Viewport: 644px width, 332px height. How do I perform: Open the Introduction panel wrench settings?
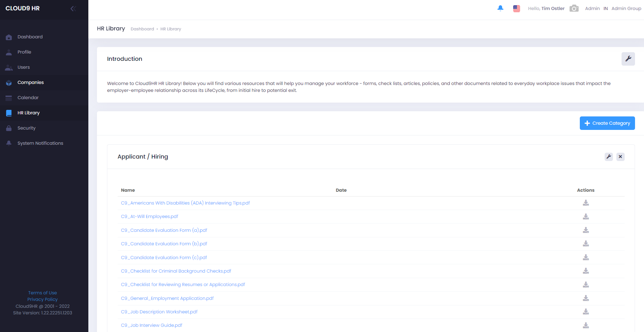pos(628,59)
